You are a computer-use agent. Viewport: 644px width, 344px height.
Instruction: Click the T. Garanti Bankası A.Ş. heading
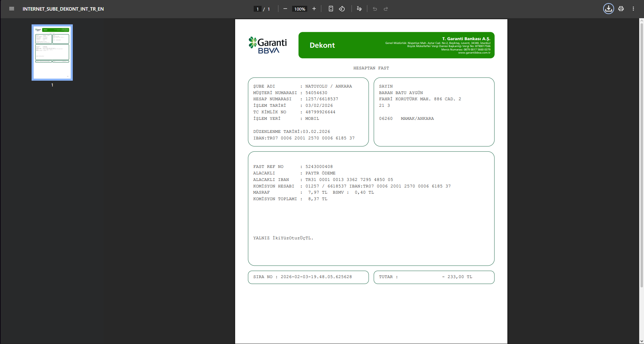tap(466, 39)
